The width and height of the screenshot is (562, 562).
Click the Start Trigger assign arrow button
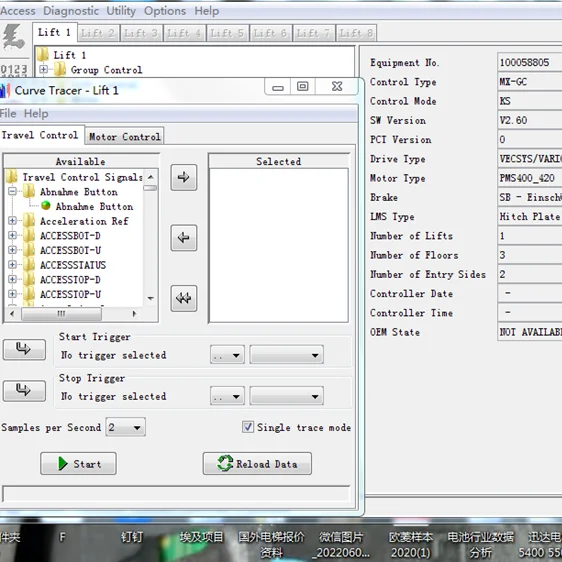pos(24,349)
